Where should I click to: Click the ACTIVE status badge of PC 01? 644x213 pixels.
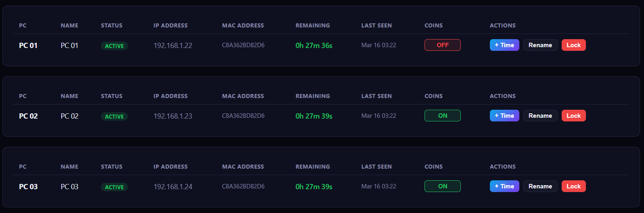(x=114, y=46)
